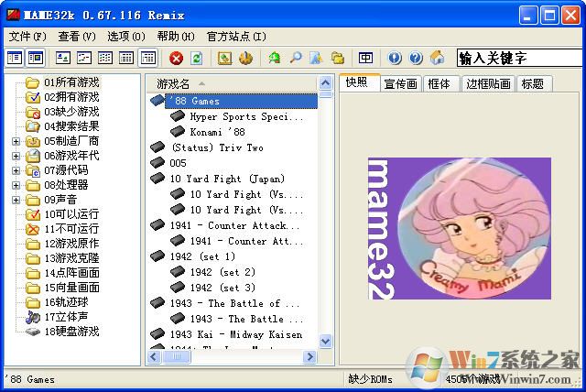
Task: Click the document with pencil icon
Action: pyautogui.click(x=316, y=59)
